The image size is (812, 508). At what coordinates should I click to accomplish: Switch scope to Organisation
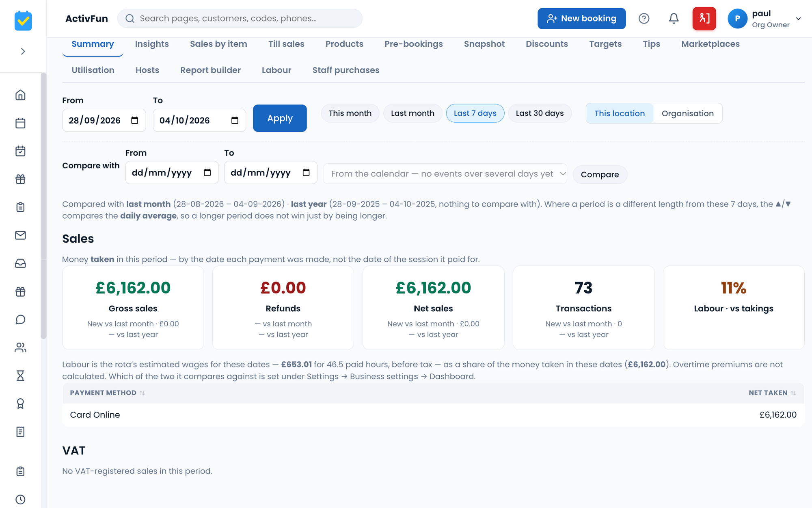687,113
